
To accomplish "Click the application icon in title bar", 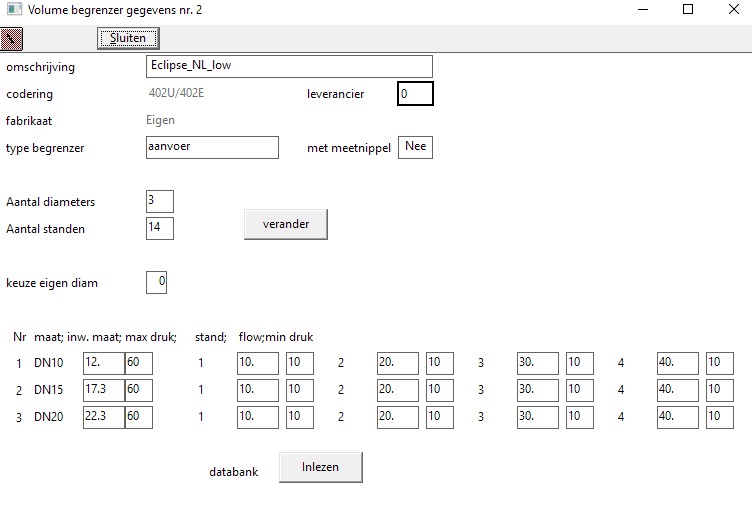I will pyautogui.click(x=13, y=10).
